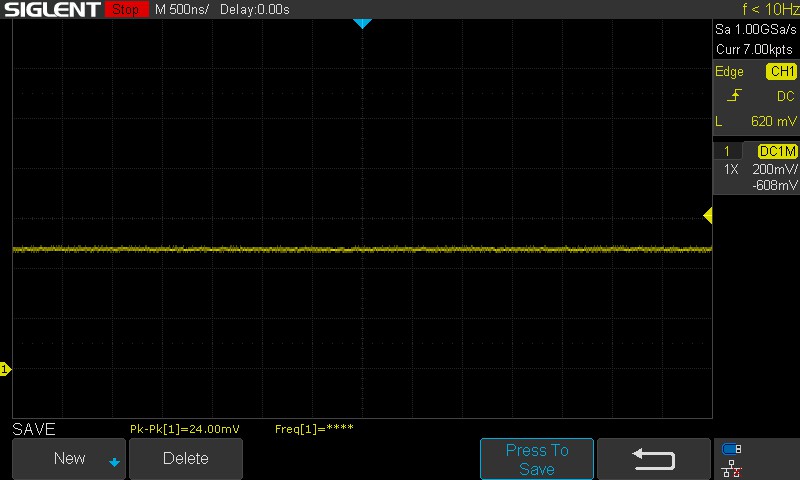The width and height of the screenshot is (800, 480).
Task: Click the SAVE menu title
Action: 34,430
